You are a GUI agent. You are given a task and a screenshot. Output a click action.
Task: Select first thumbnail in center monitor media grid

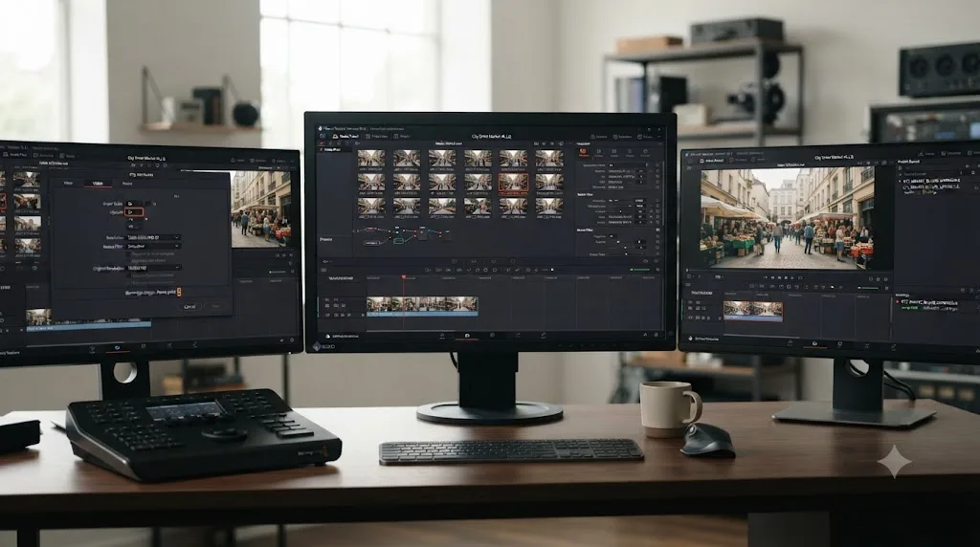[x=371, y=158]
